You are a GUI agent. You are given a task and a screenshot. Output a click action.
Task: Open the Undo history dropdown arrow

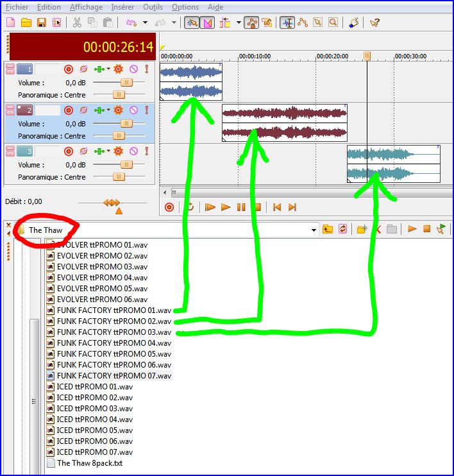click(x=145, y=22)
